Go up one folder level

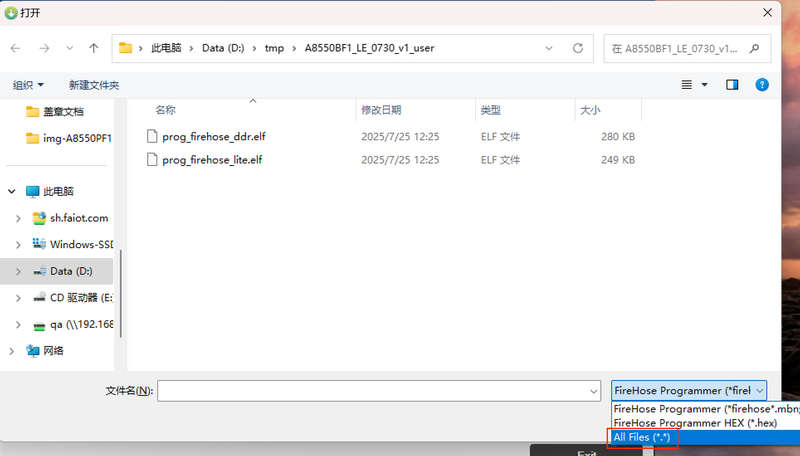click(x=93, y=48)
